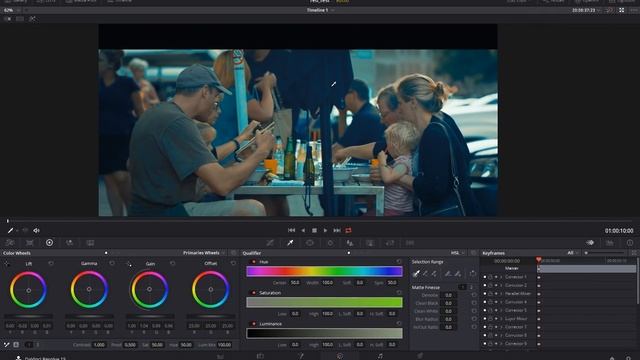The height and width of the screenshot is (360, 640).
Task: Switch to the Deliver page tab
Action: 420,356
